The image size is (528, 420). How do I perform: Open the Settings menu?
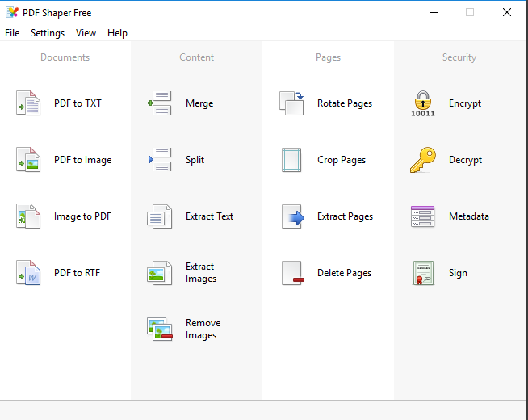point(48,33)
